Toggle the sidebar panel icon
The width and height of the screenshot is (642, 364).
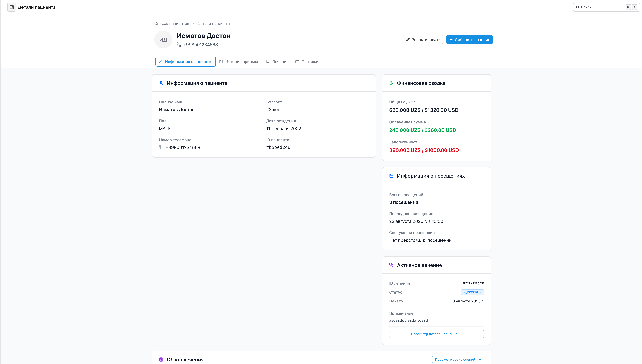click(x=12, y=7)
